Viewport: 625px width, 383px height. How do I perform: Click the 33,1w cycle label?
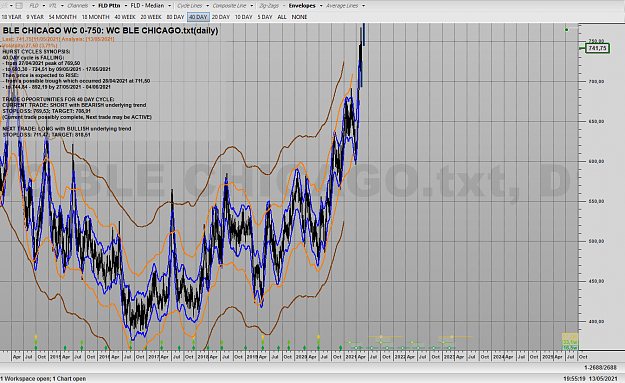[x=570, y=342]
